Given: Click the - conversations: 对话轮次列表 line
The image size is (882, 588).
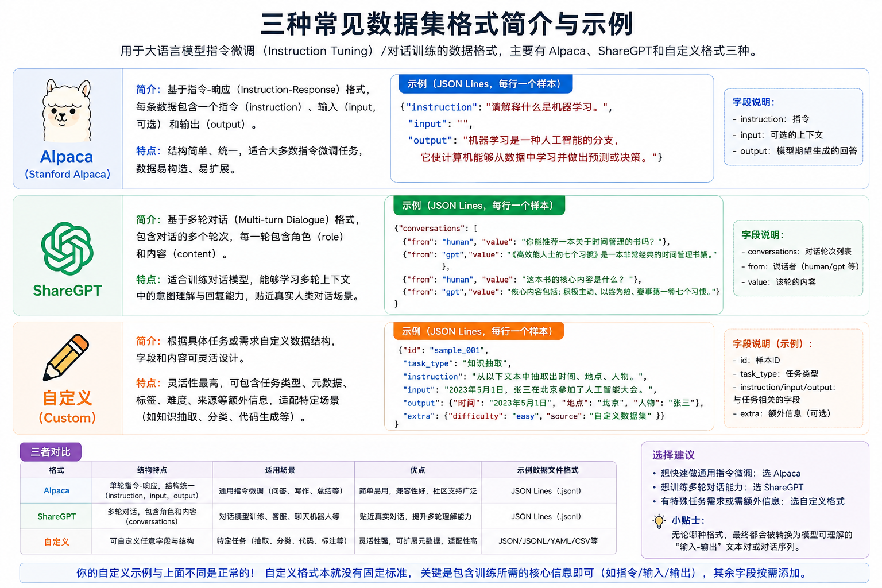Looking at the screenshot, I should pos(796,252).
